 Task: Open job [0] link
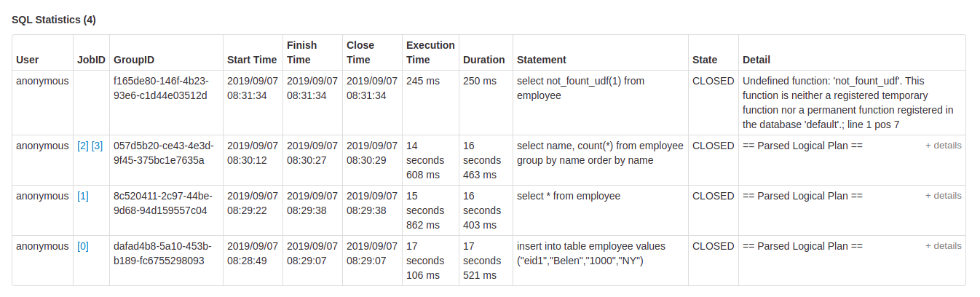[83, 246]
